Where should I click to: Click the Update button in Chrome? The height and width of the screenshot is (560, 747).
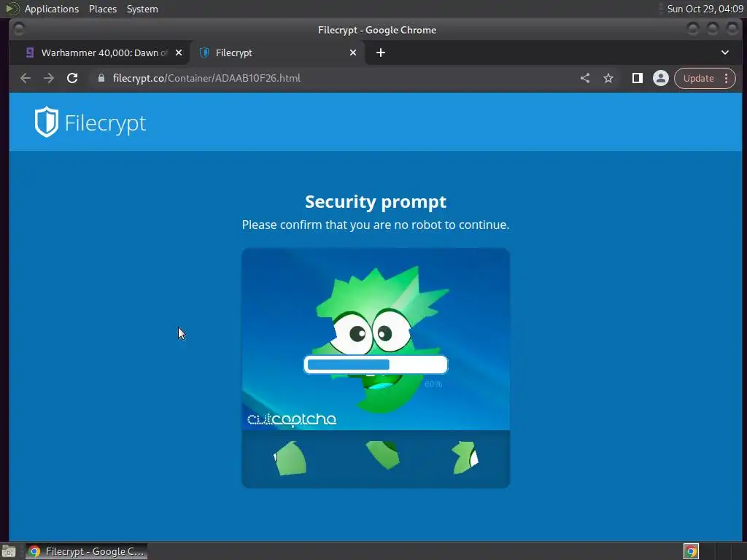coord(698,78)
